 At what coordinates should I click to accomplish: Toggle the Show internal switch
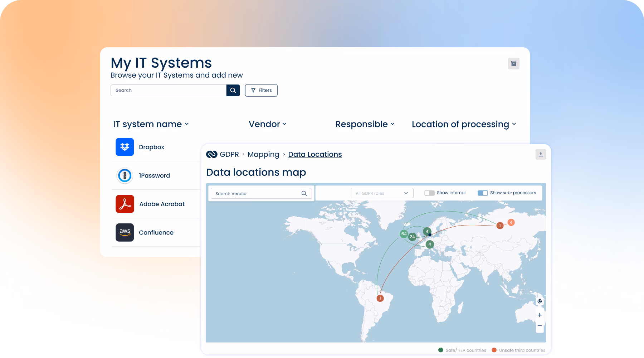[429, 193]
